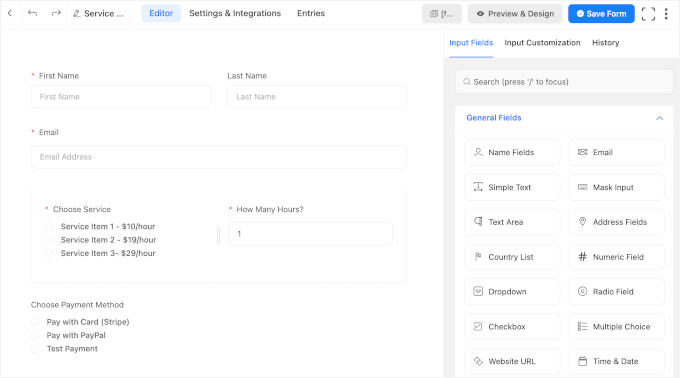Screen dimensions: 680x378
Task: Click the First Name input
Action: coord(121,97)
